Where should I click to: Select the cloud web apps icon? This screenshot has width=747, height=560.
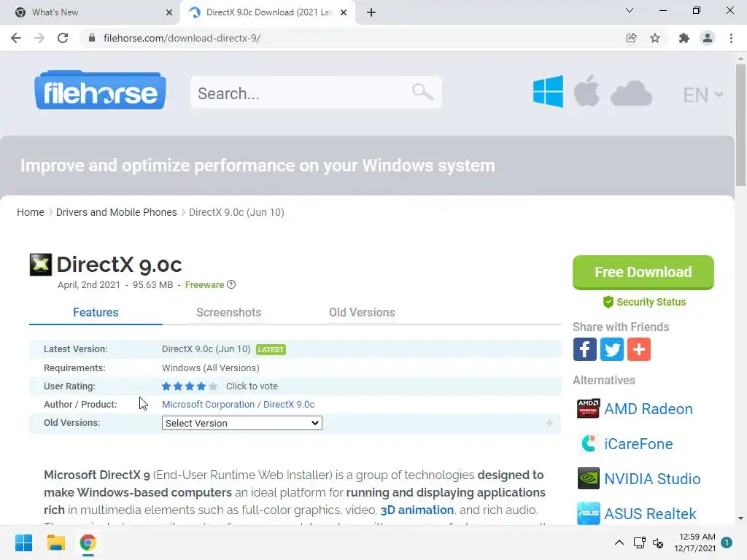tap(631, 93)
